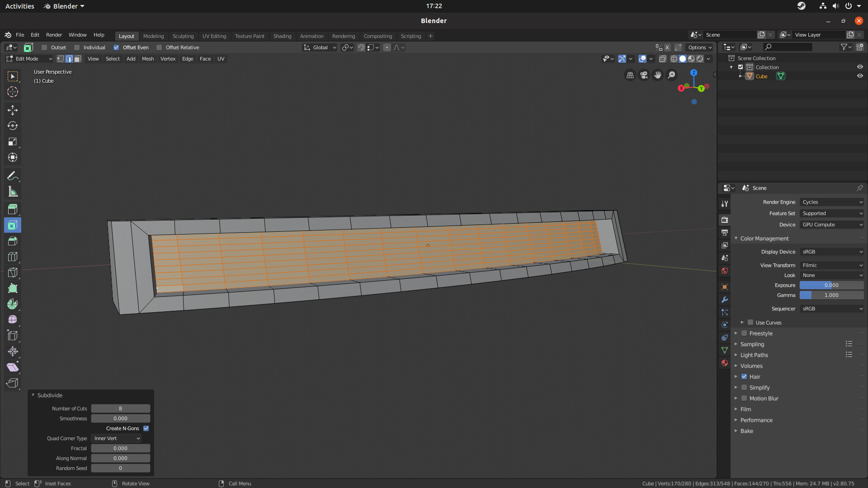The width and height of the screenshot is (868, 488).
Task: Click the Number of Cuts field
Action: [121, 408]
